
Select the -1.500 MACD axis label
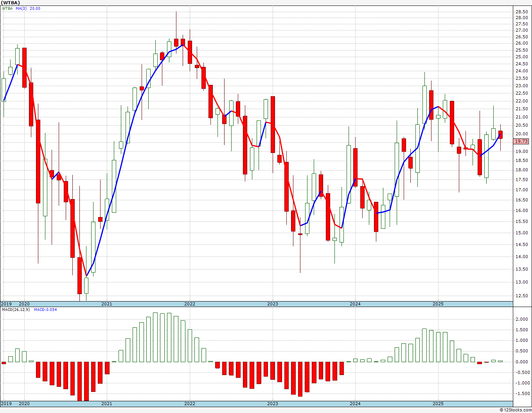click(x=522, y=394)
